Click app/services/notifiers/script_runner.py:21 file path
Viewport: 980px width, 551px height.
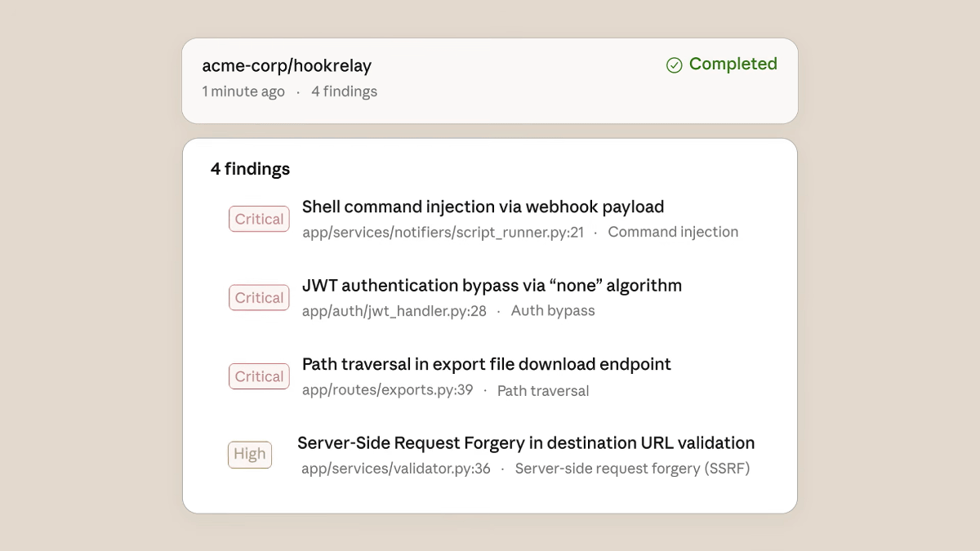tap(443, 232)
